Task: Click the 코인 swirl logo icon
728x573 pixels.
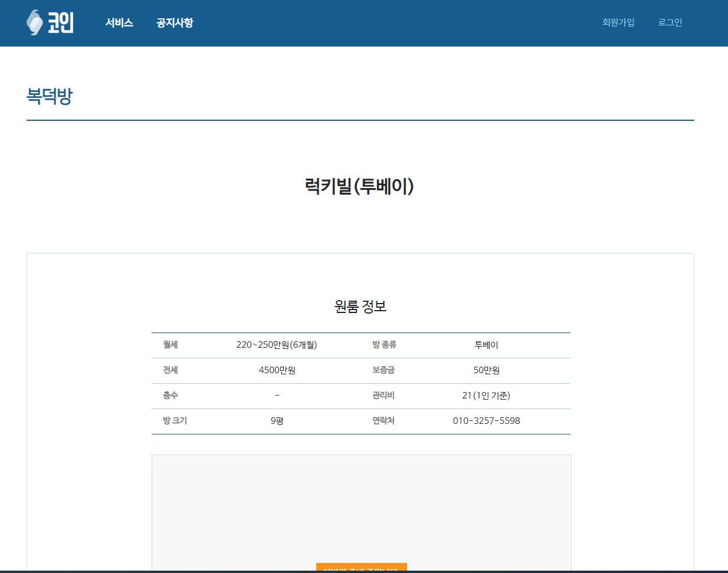Action: [34, 22]
